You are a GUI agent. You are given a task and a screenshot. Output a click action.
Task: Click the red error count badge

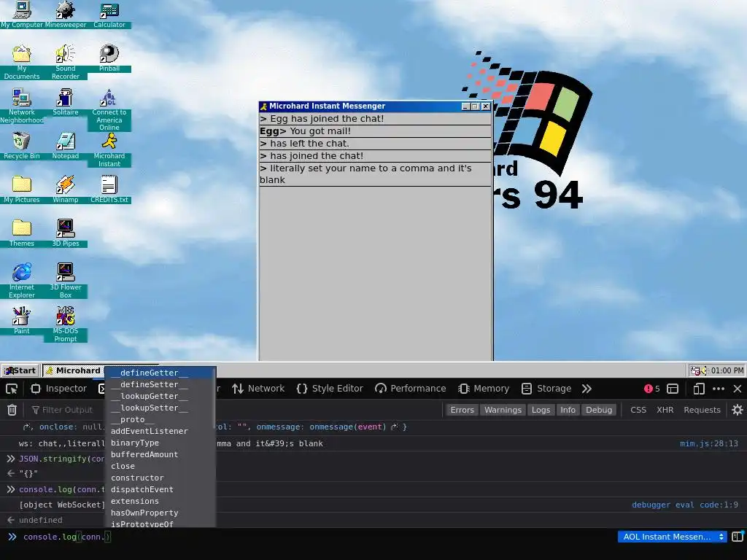[x=651, y=389]
